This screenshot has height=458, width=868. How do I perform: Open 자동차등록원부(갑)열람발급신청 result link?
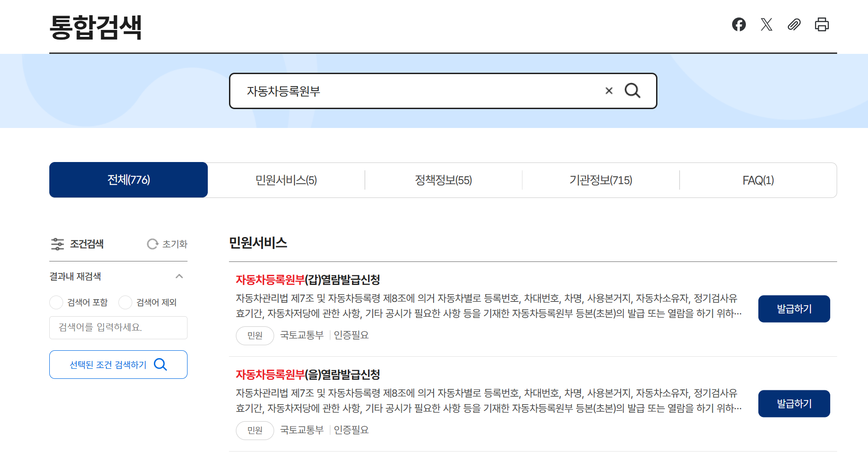(x=308, y=279)
